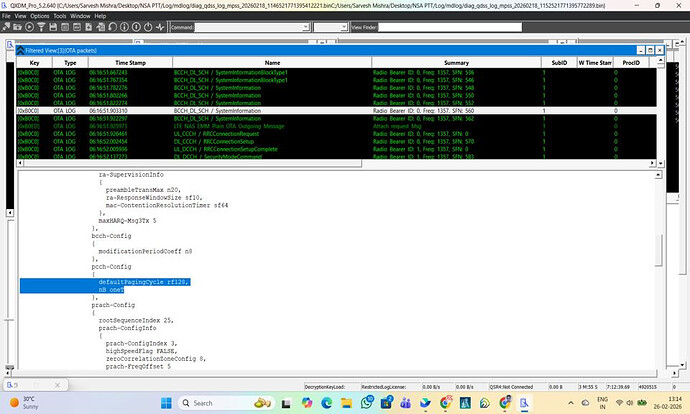The width and height of the screenshot is (690, 414).
Task: Open the Windows Start menu
Action: click(166, 403)
